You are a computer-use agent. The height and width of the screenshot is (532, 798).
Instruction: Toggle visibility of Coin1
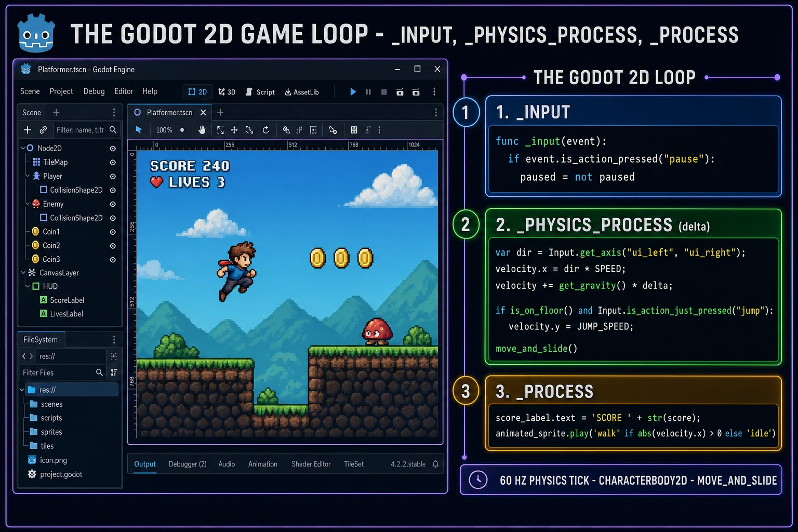(x=113, y=232)
